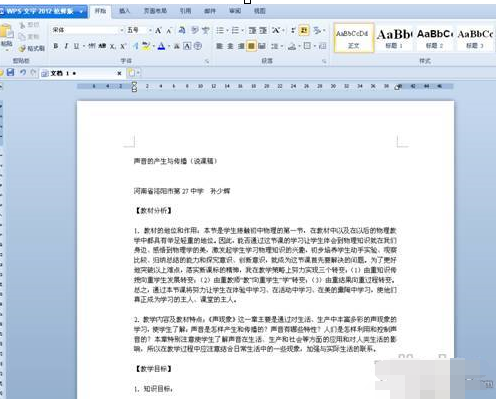Apply the 标题 2 heading style
Image resolution: width=496 pixels, height=399 pixels.
435,38
